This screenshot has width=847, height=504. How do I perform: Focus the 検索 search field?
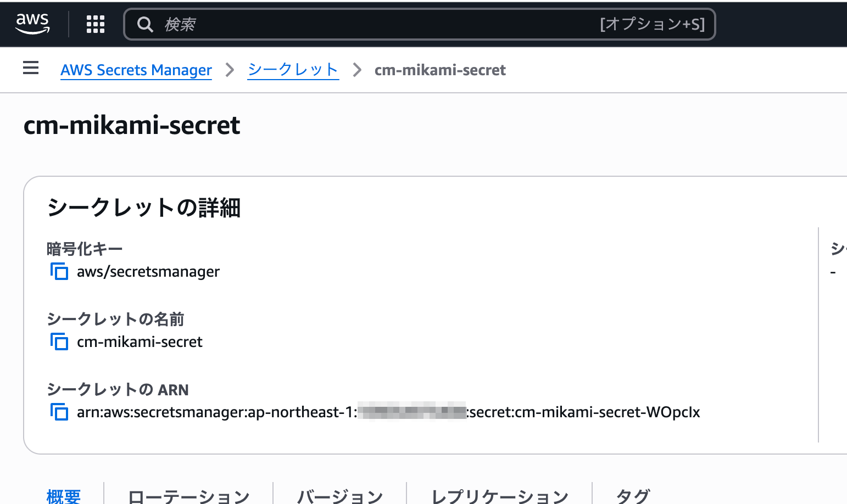click(420, 24)
